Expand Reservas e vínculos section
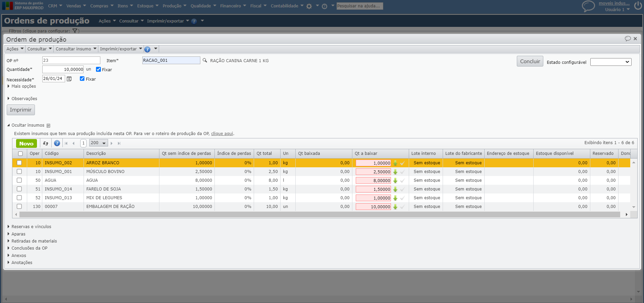The width and height of the screenshot is (644, 303). coord(30,227)
